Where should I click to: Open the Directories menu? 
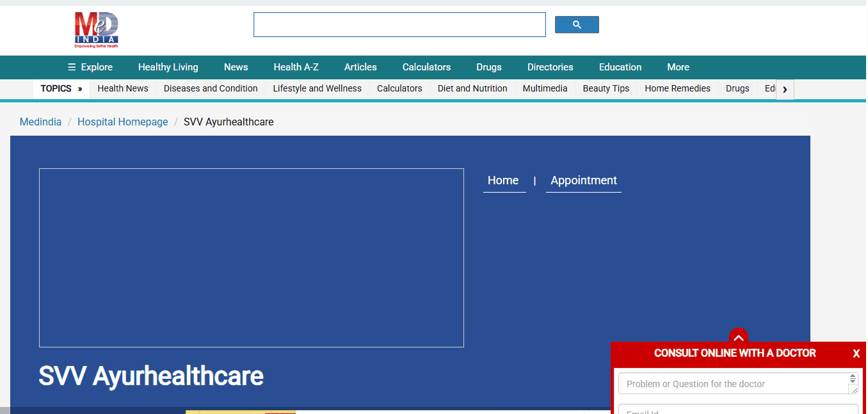[x=551, y=67]
